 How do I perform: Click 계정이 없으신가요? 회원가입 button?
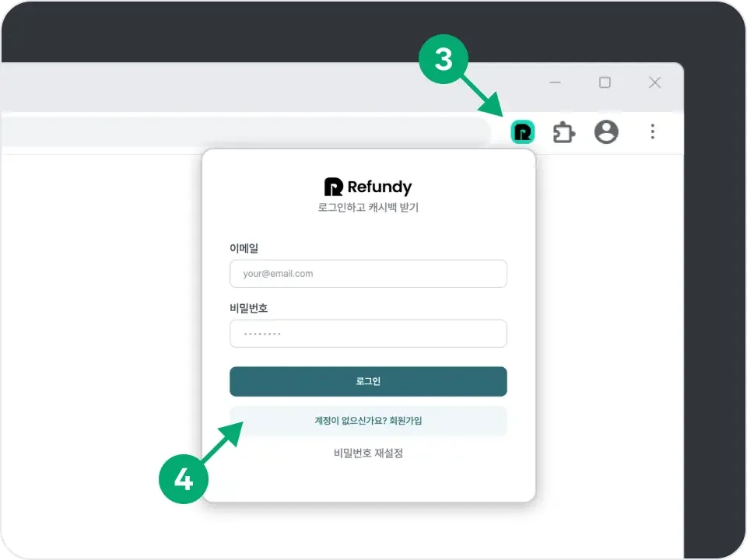[x=368, y=421]
